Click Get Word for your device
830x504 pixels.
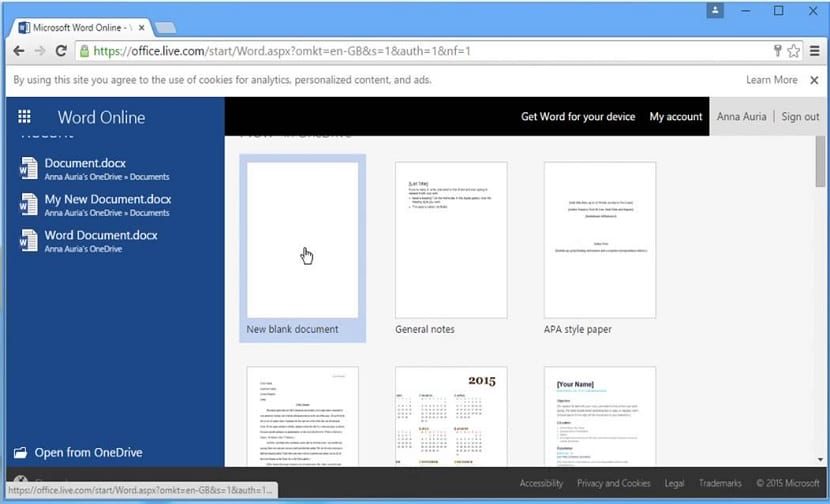click(x=578, y=116)
